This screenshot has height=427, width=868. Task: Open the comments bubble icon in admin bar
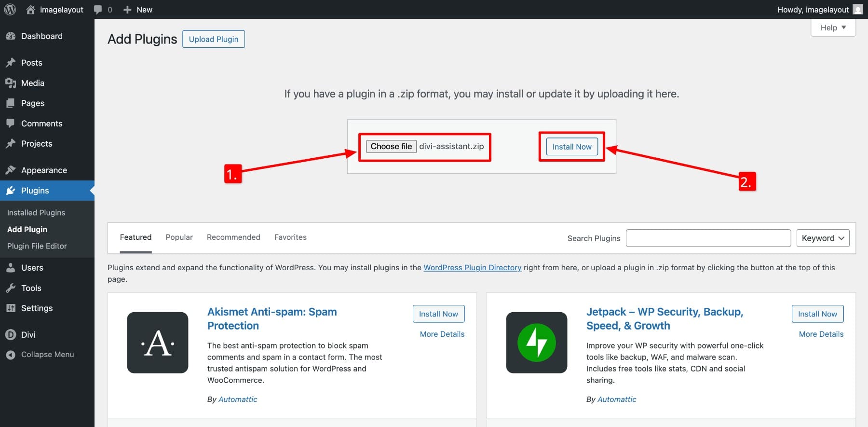click(x=98, y=10)
